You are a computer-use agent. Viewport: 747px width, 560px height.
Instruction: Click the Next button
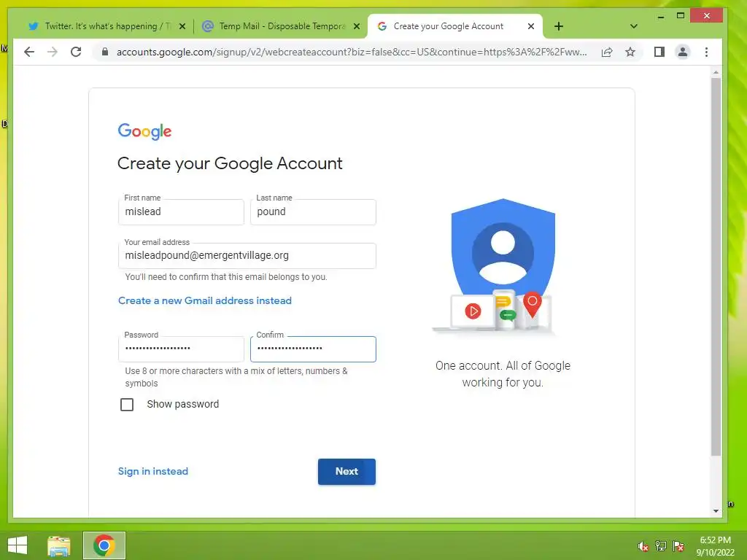(x=347, y=472)
